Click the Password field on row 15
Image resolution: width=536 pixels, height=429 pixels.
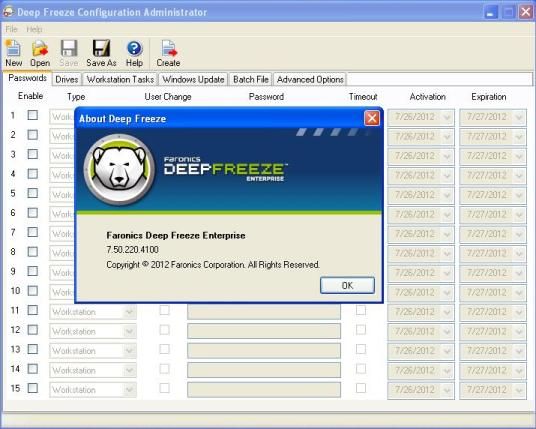click(x=264, y=390)
